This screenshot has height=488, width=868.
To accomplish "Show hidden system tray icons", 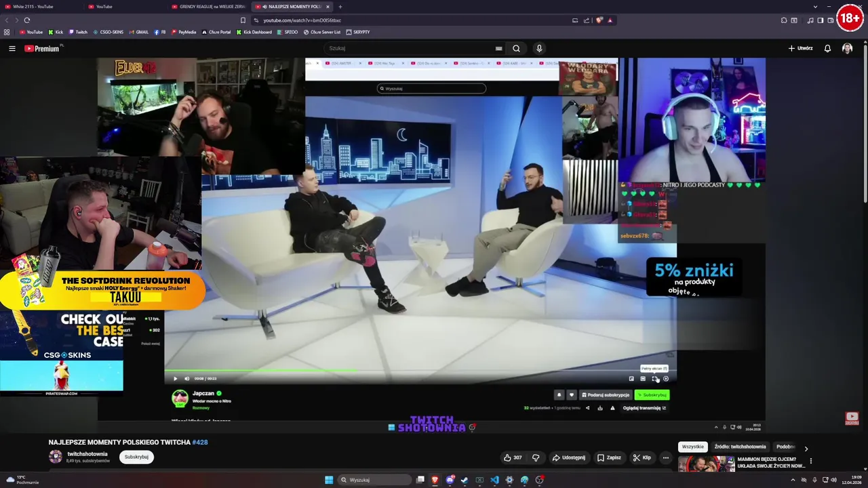I will [x=793, y=480].
